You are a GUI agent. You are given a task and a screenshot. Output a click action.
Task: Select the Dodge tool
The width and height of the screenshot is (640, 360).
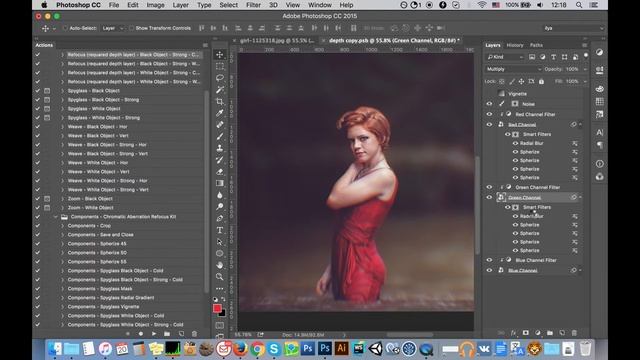pyautogui.click(x=220, y=207)
